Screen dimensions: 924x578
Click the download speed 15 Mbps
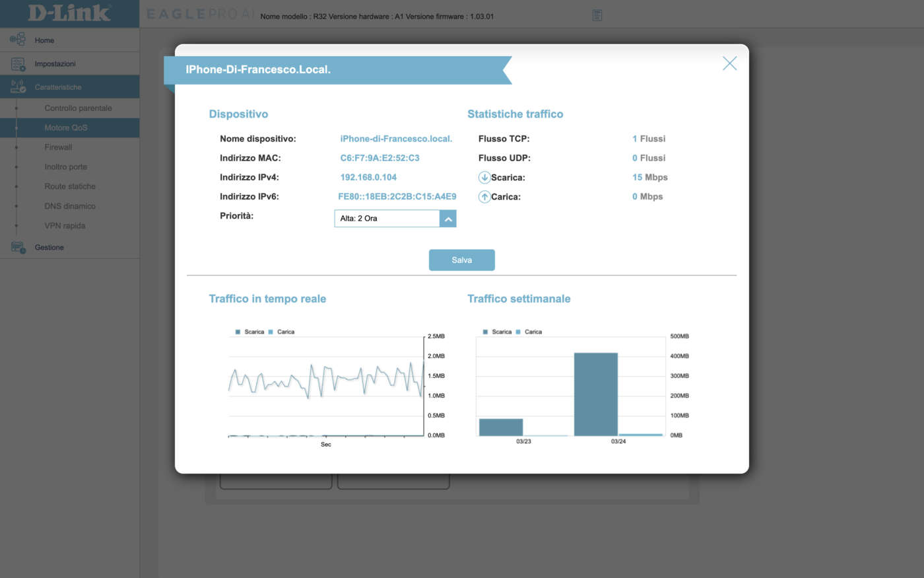[x=650, y=177]
